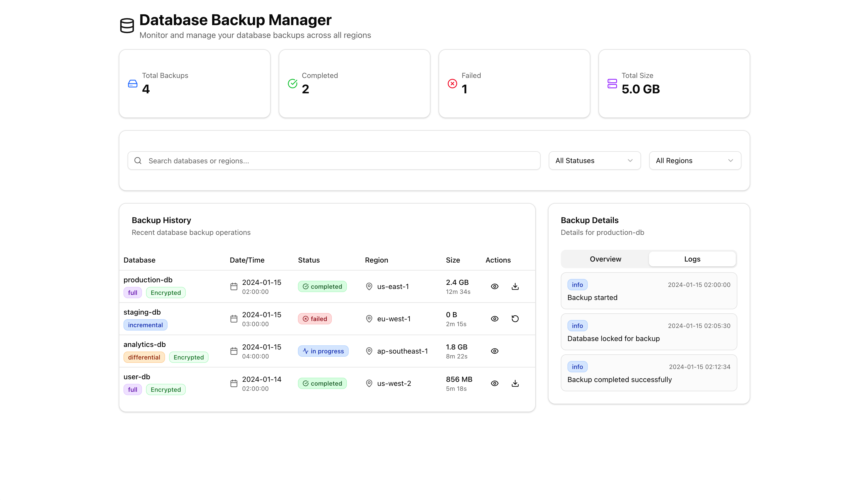The image size is (868, 500).
Task: View details for production-db backup
Action: [x=494, y=286]
